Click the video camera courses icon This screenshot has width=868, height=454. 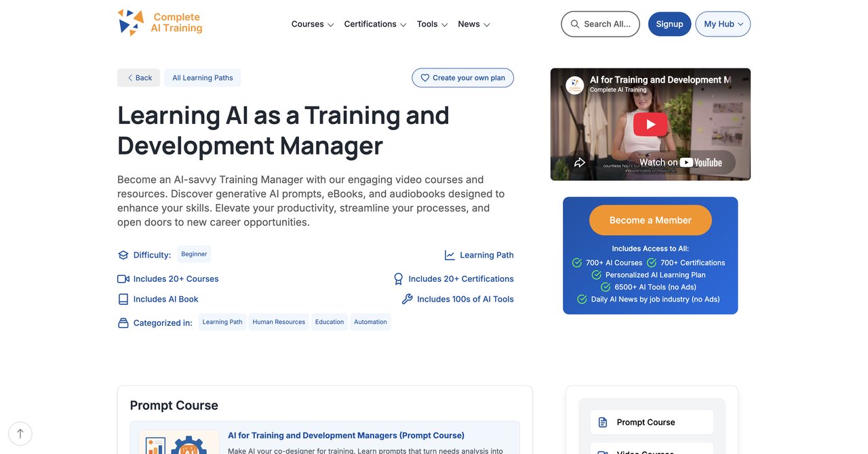(123, 279)
